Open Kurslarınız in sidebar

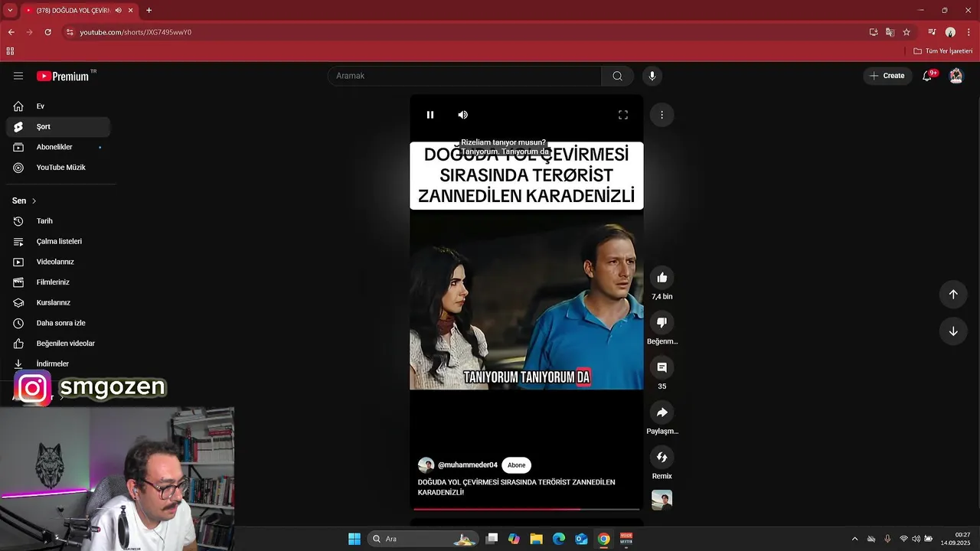(58, 303)
